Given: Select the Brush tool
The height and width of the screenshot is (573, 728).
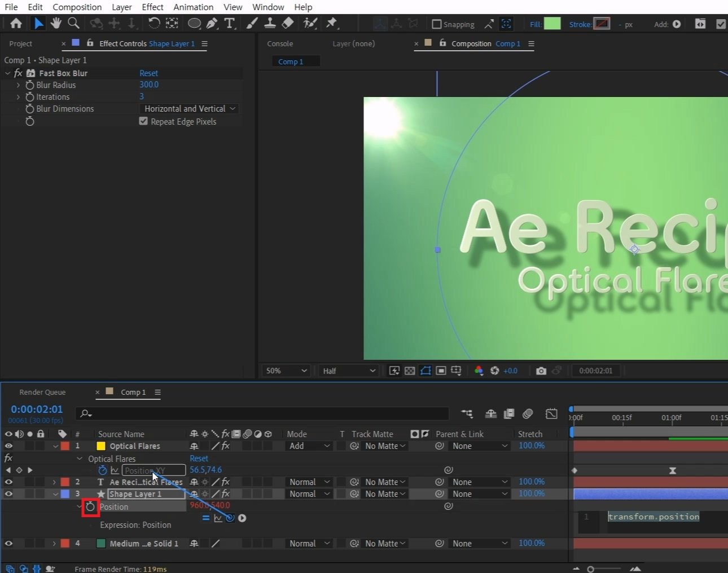Looking at the screenshot, I should [x=252, y=23].
